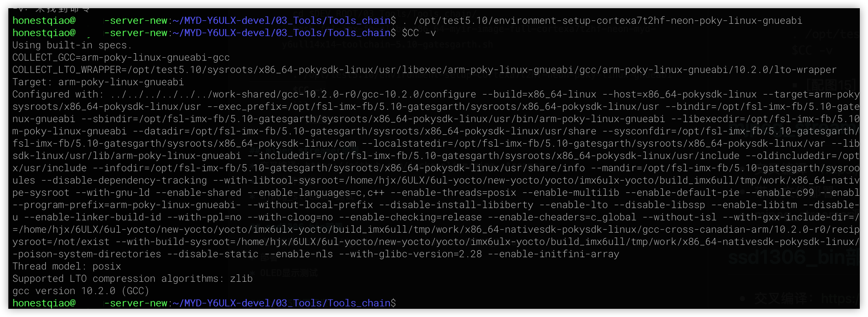
Task: Click the --enable-threads=posix option
Action: (x=453, y=192)
